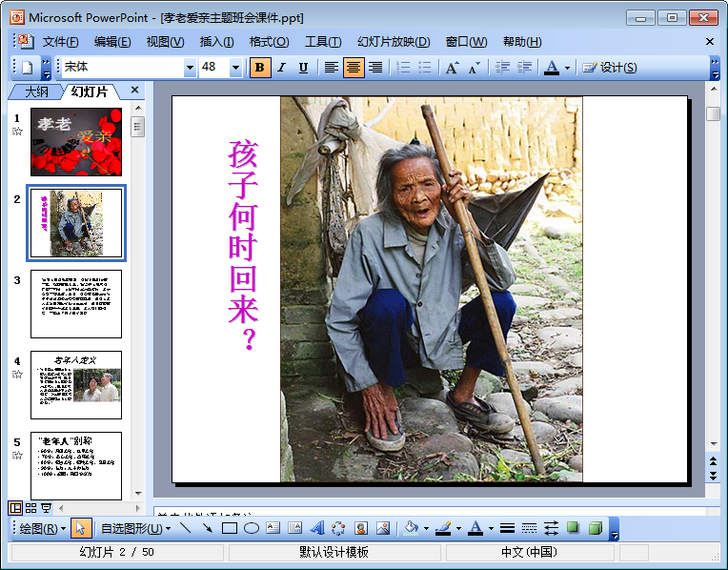Open the font size dropdown showing 48

[x=236, y=68]
